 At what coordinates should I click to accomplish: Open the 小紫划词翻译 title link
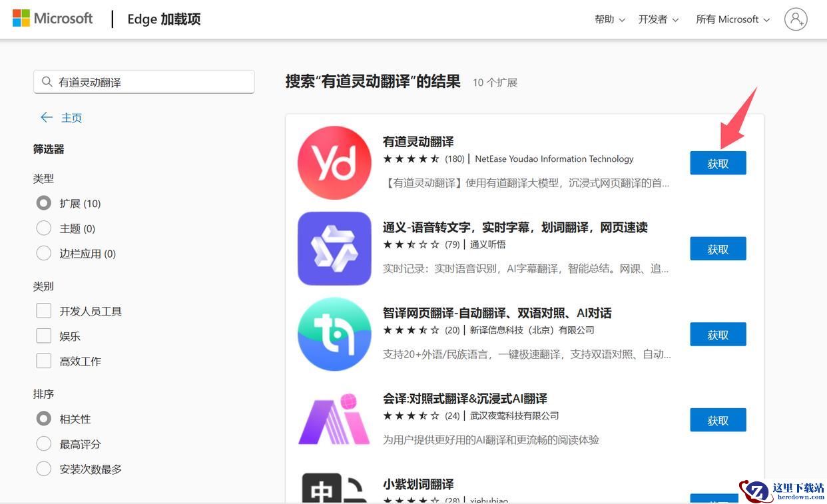click(418, 484)
